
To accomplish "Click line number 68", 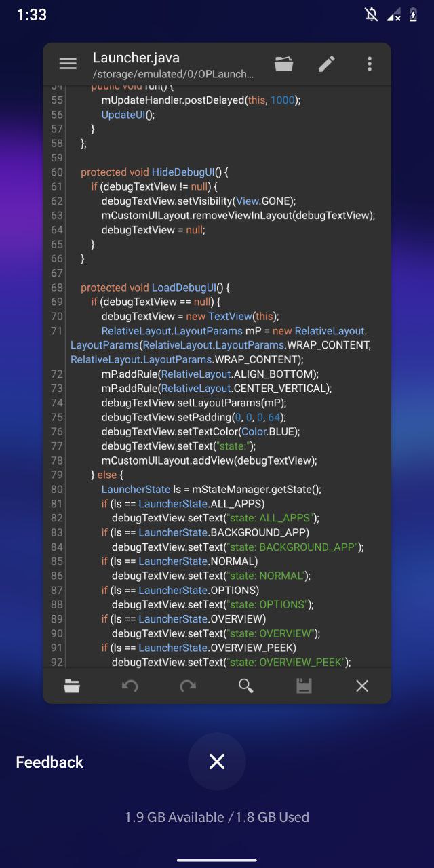I will click(56, 288).
